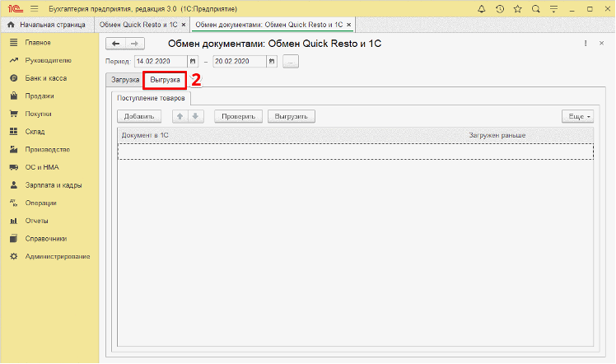Viewport: 616px width, 364px height.
Task: Go to home page tab icon
Action: 11,25
